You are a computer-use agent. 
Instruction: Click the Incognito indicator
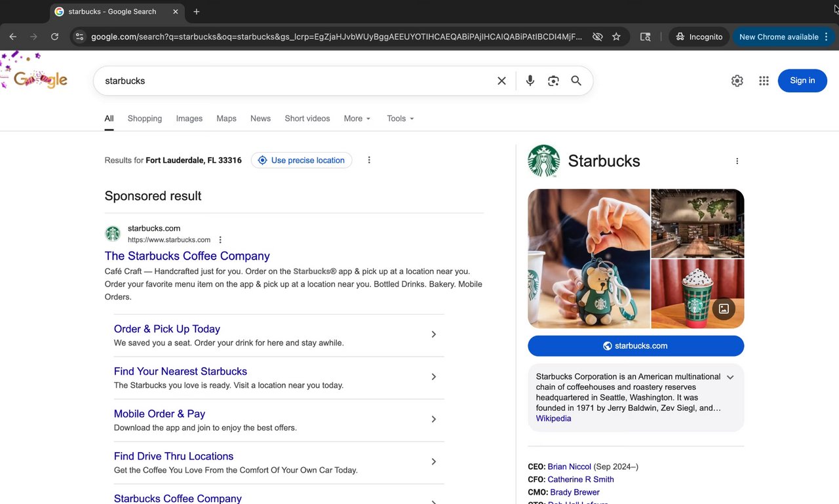click(x=699, y=37)
